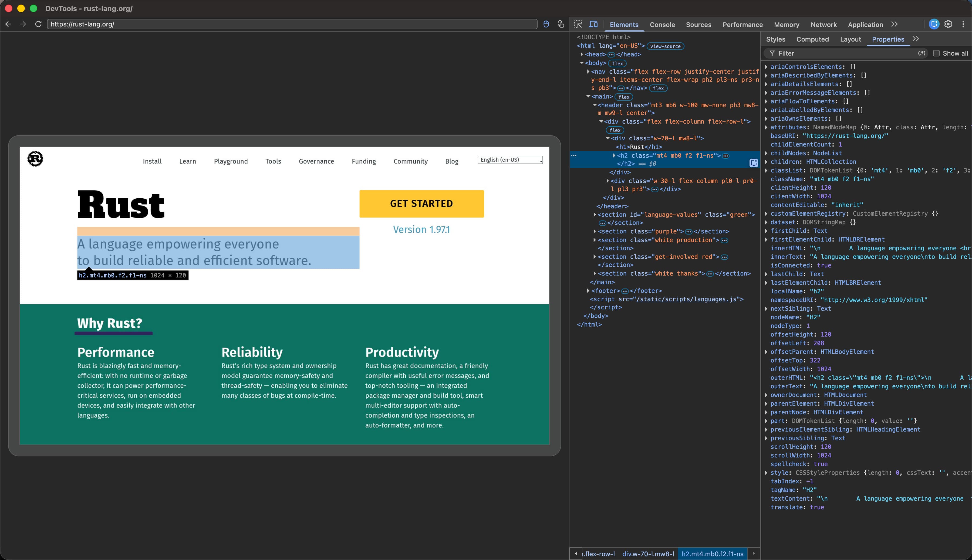Enable the Show all checkbox
This screenshot has width=972, height=560.
[x=936, y=53]
